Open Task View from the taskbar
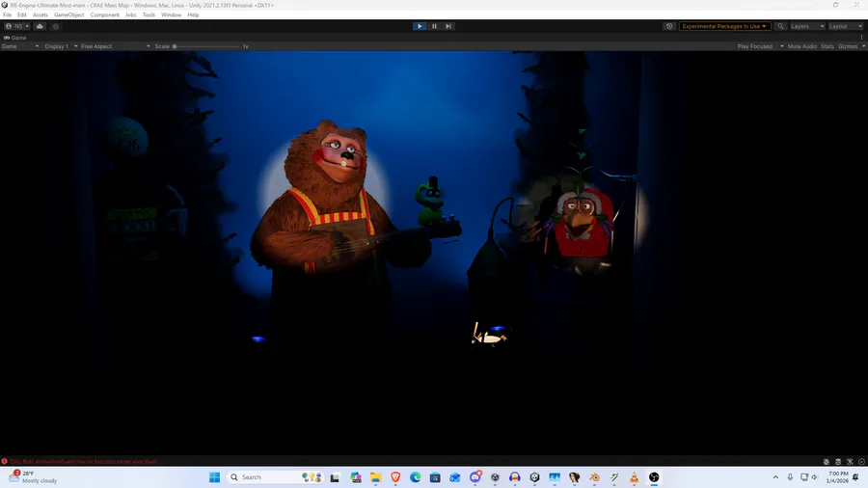The image size is (868, 488). pyautogui.click(x=335, y=477)
